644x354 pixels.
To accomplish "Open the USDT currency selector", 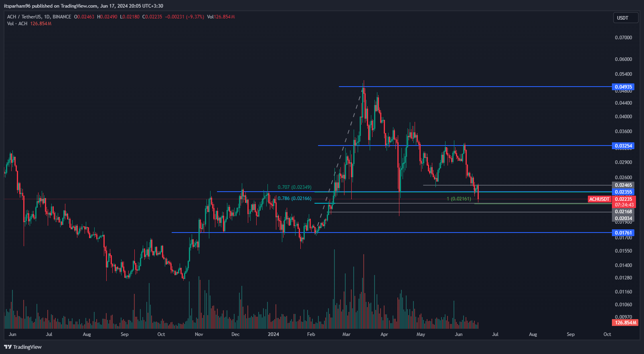I will pos(626,18).
